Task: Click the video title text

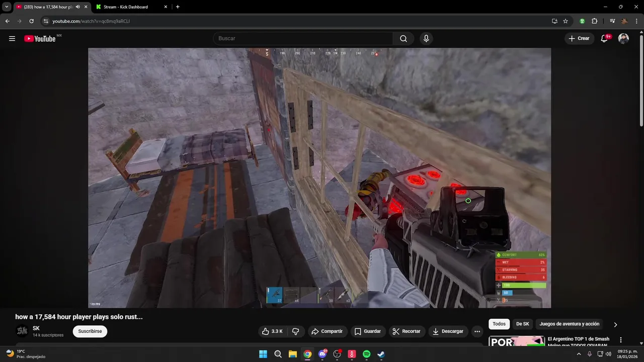Action: pos(79,317)
